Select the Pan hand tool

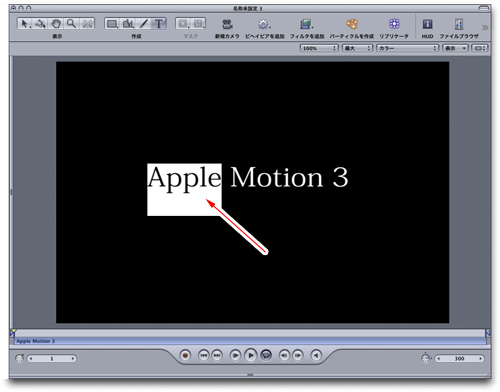pos(56,24)
